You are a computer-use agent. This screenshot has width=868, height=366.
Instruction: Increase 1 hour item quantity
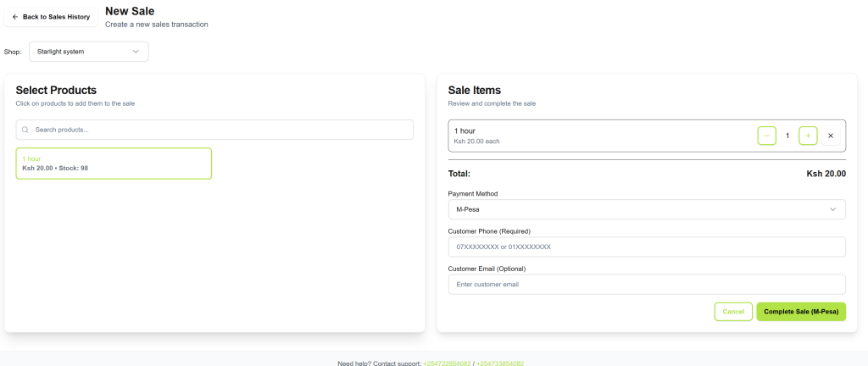808,136
